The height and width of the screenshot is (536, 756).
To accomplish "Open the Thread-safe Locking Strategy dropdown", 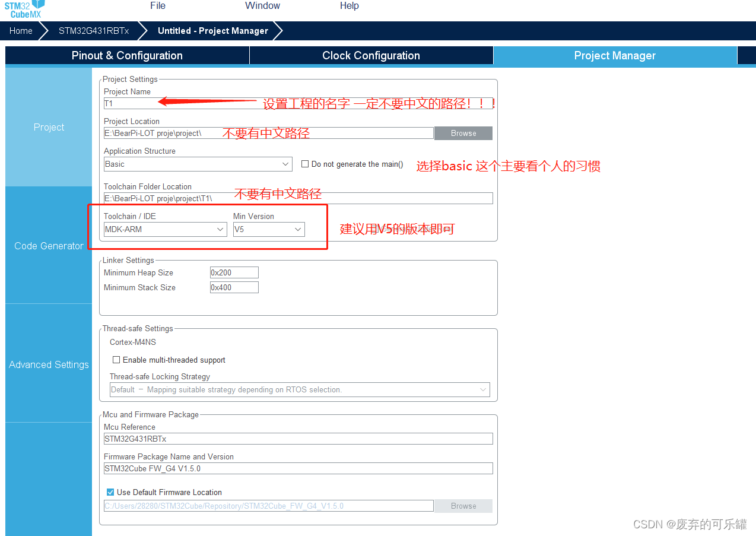I will point(300,389).
